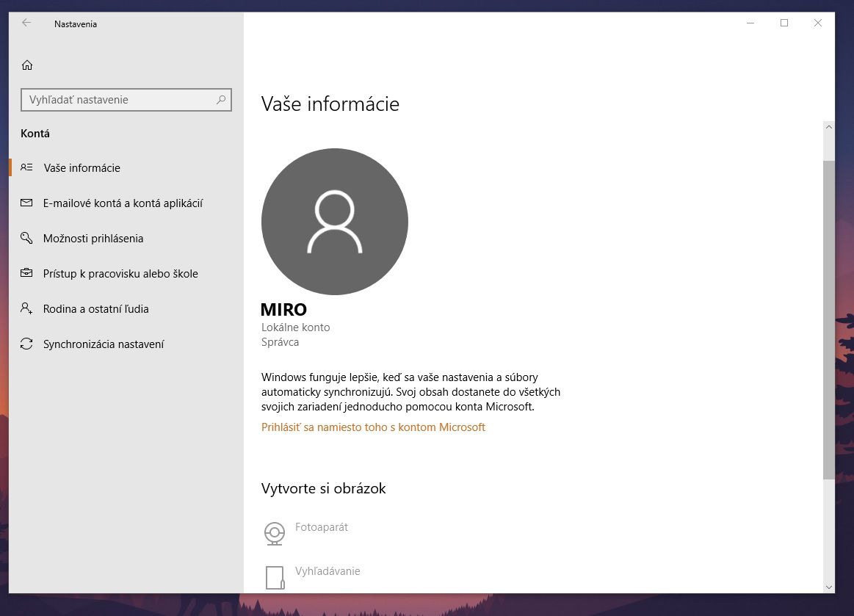The width and height of the screenshot is (854, 616).
Task: Maximize the Nastavenia window
Action: [784, 23]
